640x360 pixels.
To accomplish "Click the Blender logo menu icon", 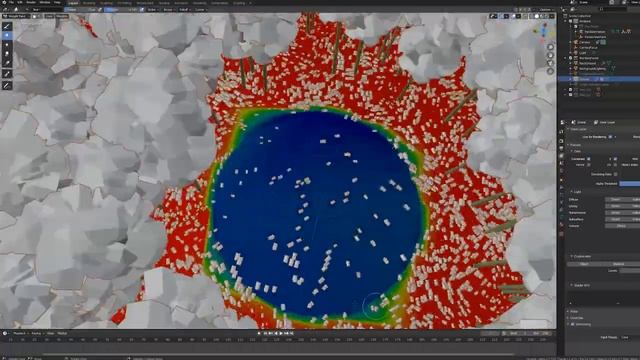I will coord(3,2).
